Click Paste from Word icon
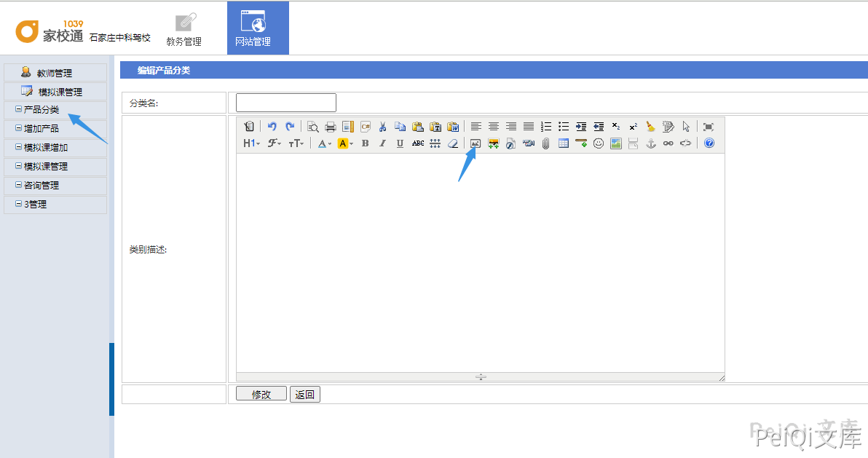The height and width of the screenshot is (458, 868). 453,126
